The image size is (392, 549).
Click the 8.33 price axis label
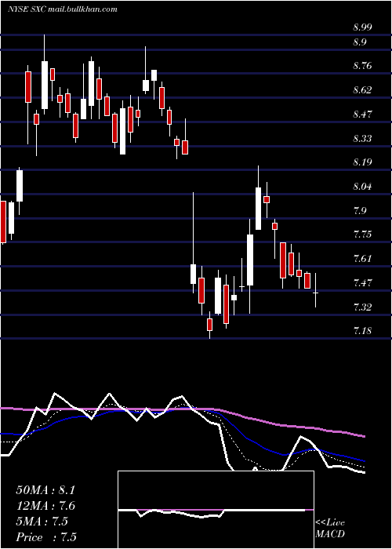(362, 138)
